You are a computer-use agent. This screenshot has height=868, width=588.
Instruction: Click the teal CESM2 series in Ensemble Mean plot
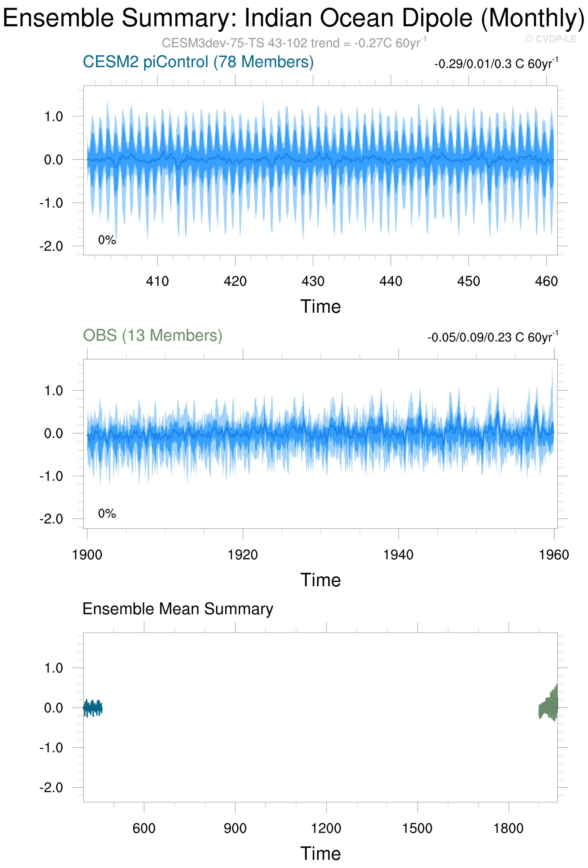[x=93, y=708]
